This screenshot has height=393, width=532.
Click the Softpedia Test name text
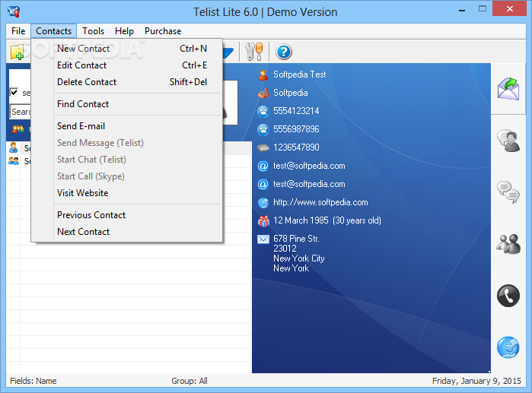pyautogui.click(x=300, y=74)
